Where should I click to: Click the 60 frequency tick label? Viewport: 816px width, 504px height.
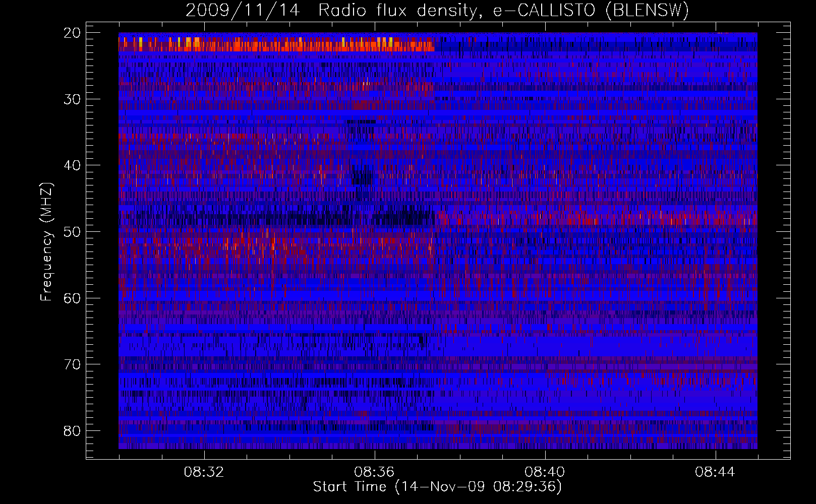tap(72, 298)
